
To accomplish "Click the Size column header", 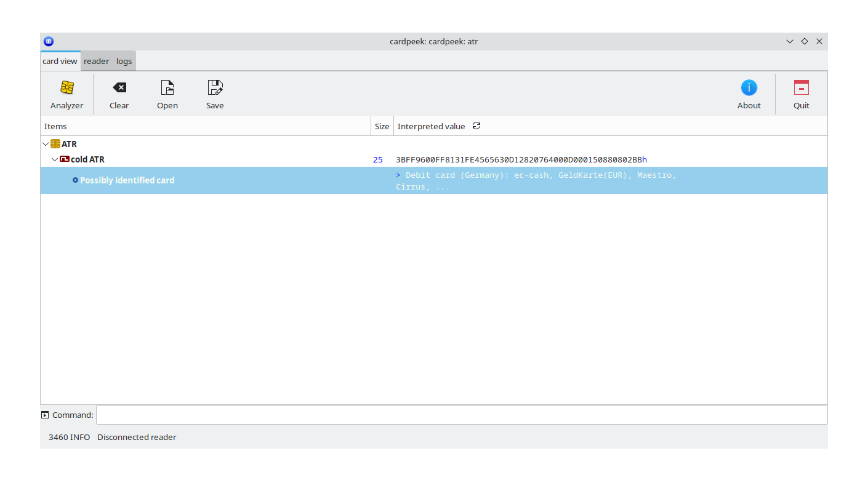I will click(x=382, y=126).
